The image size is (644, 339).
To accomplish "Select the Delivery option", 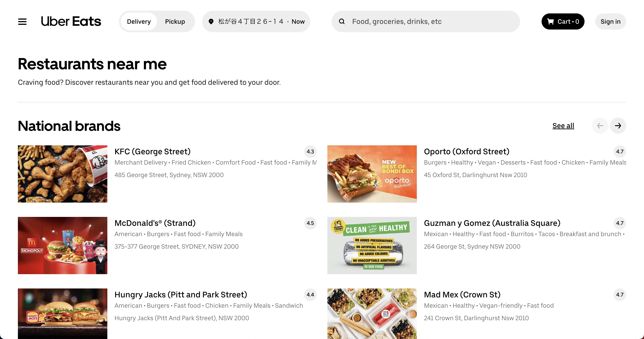I will [139, 21].
